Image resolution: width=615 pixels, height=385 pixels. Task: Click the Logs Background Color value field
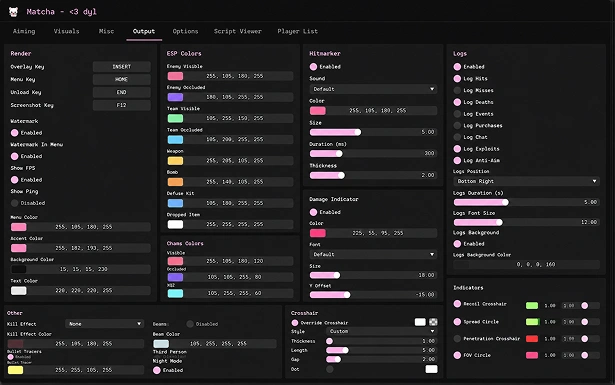pos(526,264)
